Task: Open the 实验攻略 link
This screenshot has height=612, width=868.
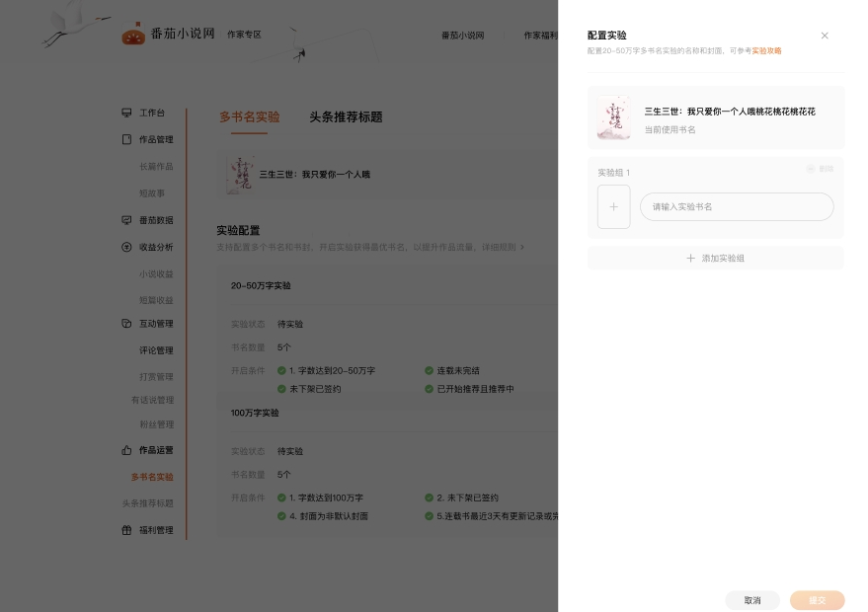Action: pyautogui.click(x=766, y=50)
